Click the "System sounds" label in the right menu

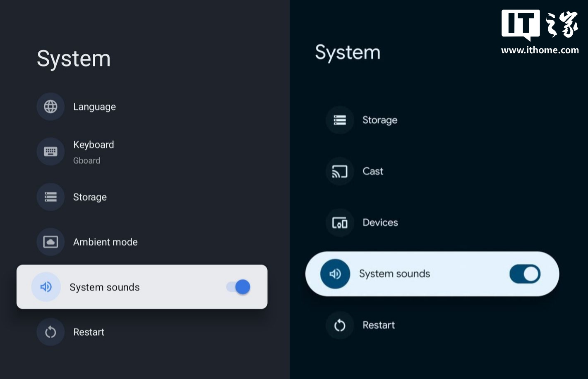394,274
